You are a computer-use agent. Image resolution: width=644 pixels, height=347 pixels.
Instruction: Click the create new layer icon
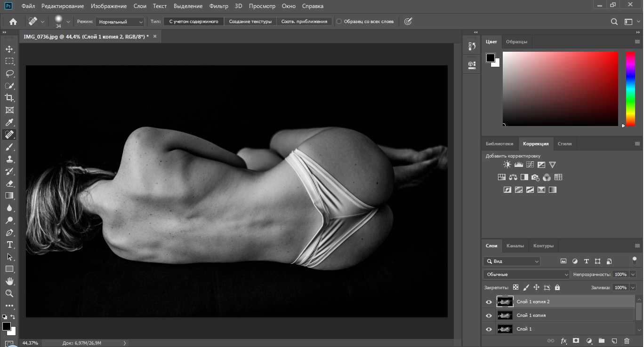tap(614, 340)
